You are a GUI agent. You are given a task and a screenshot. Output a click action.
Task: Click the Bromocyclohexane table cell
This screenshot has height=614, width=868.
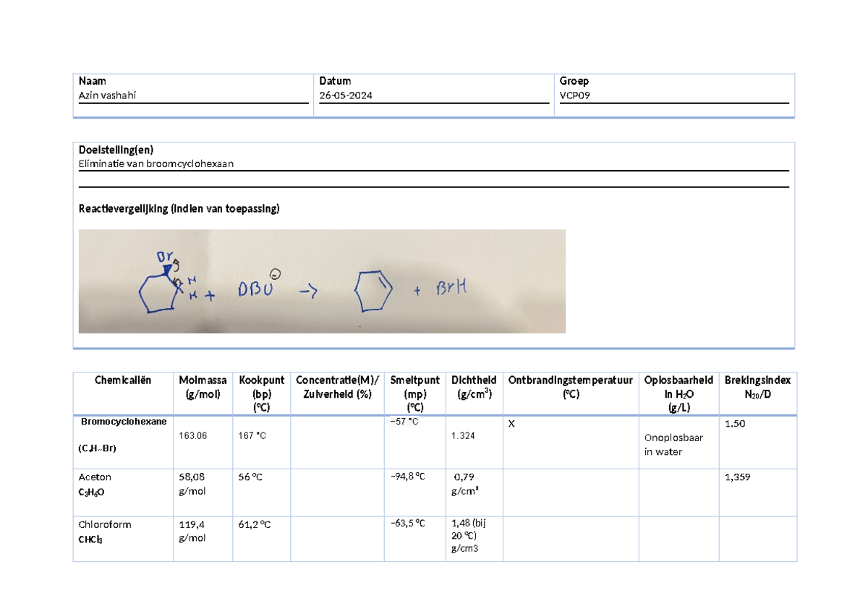click(x=124, y=421)
